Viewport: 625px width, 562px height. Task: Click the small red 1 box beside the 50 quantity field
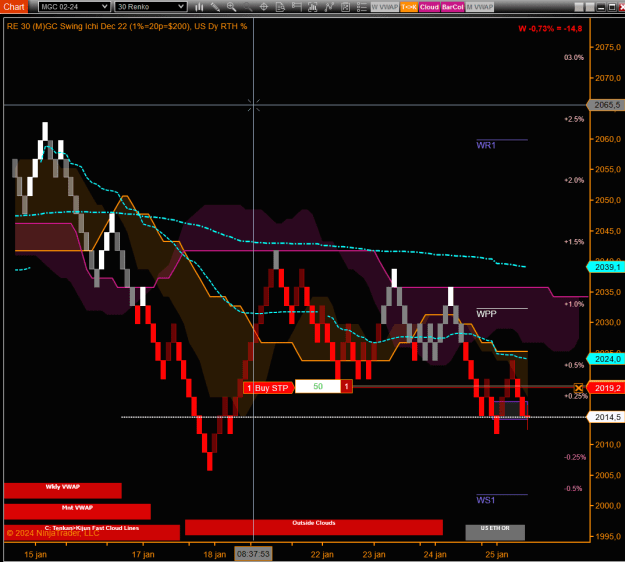point(346,386)
